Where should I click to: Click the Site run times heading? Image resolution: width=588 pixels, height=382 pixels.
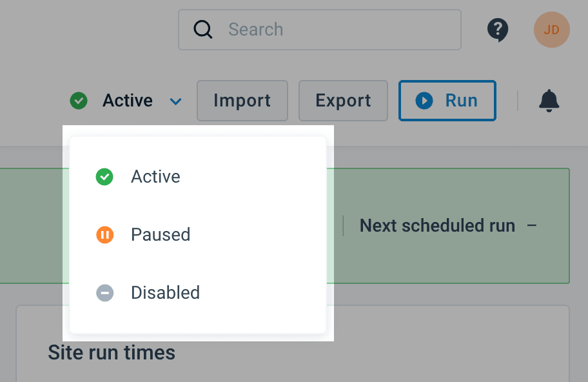pos(112,353)
